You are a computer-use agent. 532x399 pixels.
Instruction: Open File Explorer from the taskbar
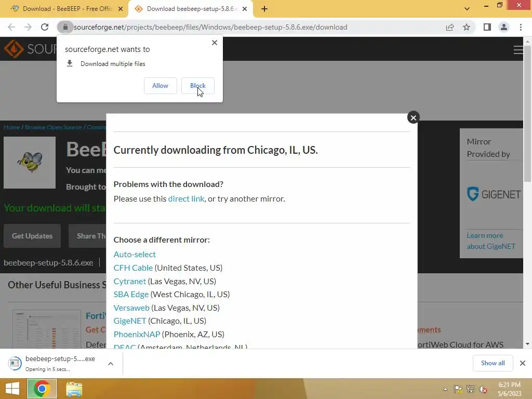[x=74, y=389]
